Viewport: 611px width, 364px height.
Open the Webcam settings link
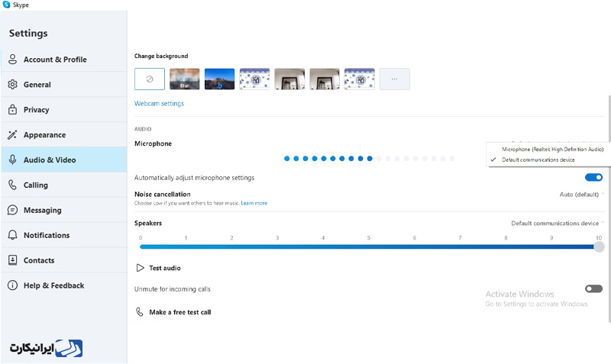point(159,104)
